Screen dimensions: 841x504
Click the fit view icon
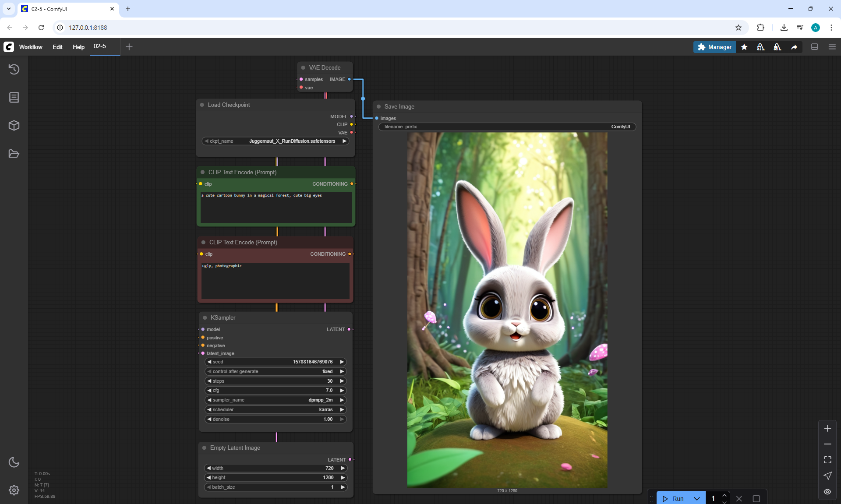pyautogui.click(x=827, y=460)
